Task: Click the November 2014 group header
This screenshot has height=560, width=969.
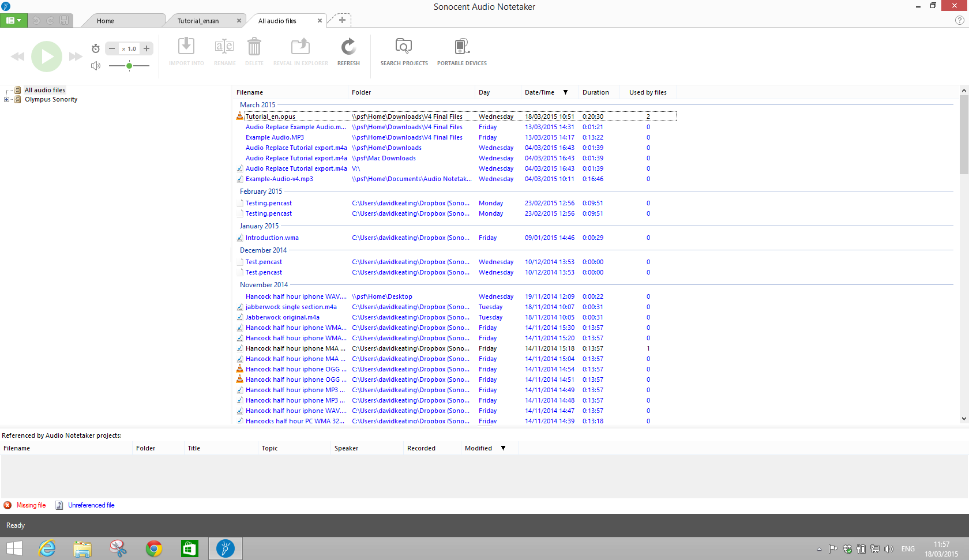Action: coord(264,285)
